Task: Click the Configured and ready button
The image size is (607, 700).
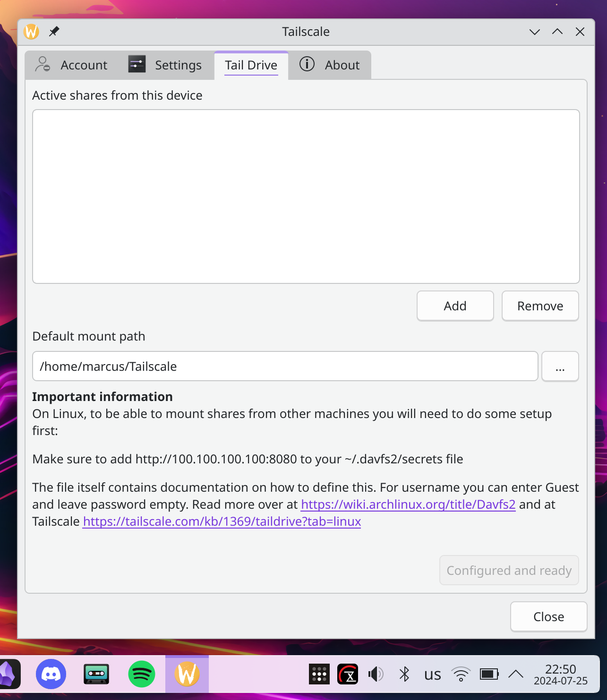Action: [509, 571]
